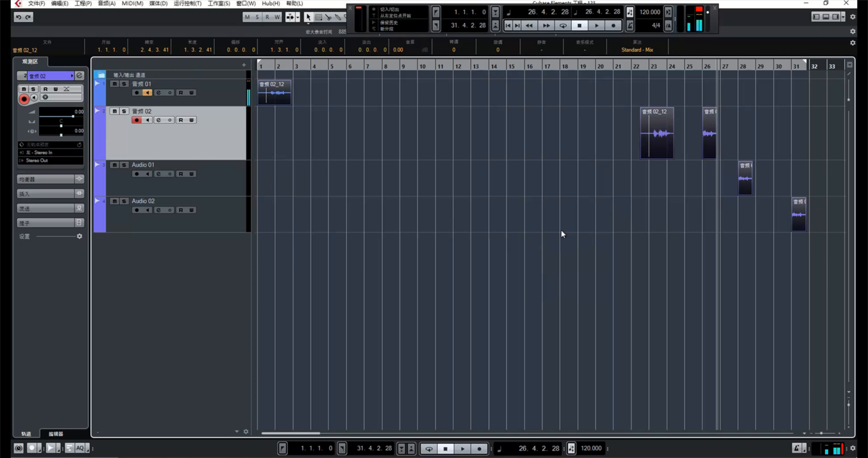
Task: Mute track 音频 01
Action: point(115,84)
